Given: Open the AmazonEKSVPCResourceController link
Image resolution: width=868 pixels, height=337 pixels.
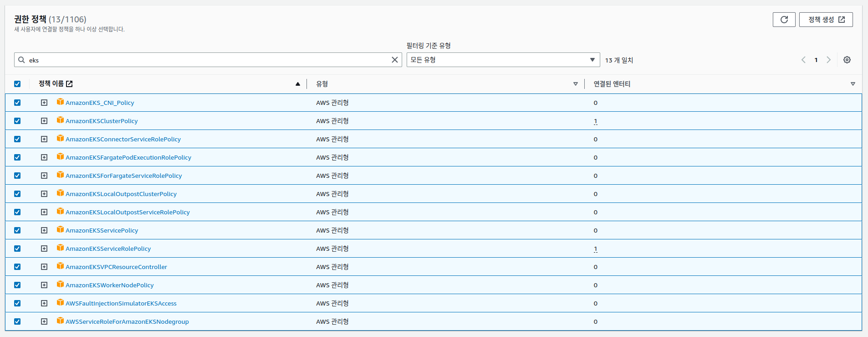Looking at the screenshot, I should (x=116, y=267).
